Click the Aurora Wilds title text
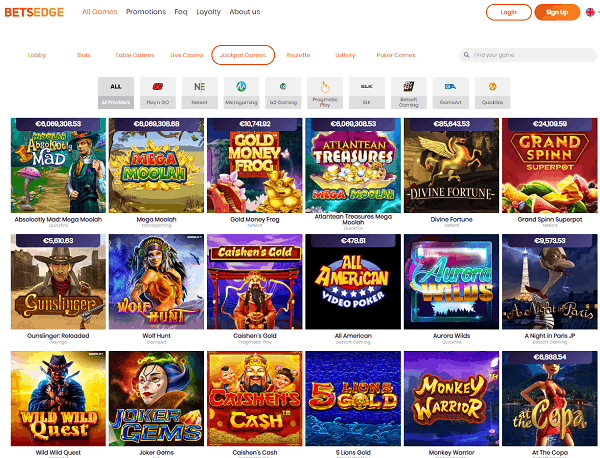600x458 pixels. (x=452, y=336)
